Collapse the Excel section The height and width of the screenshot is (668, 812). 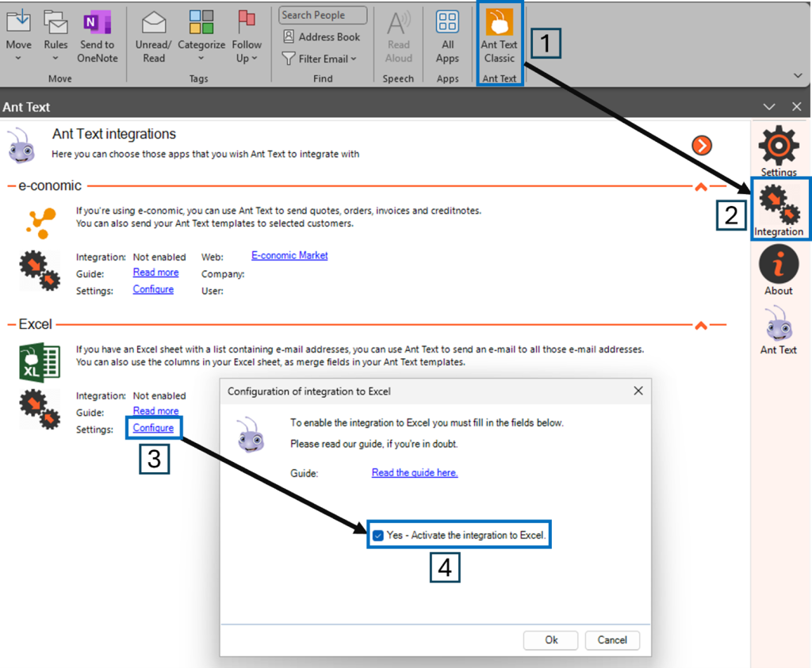click(700, 325)
